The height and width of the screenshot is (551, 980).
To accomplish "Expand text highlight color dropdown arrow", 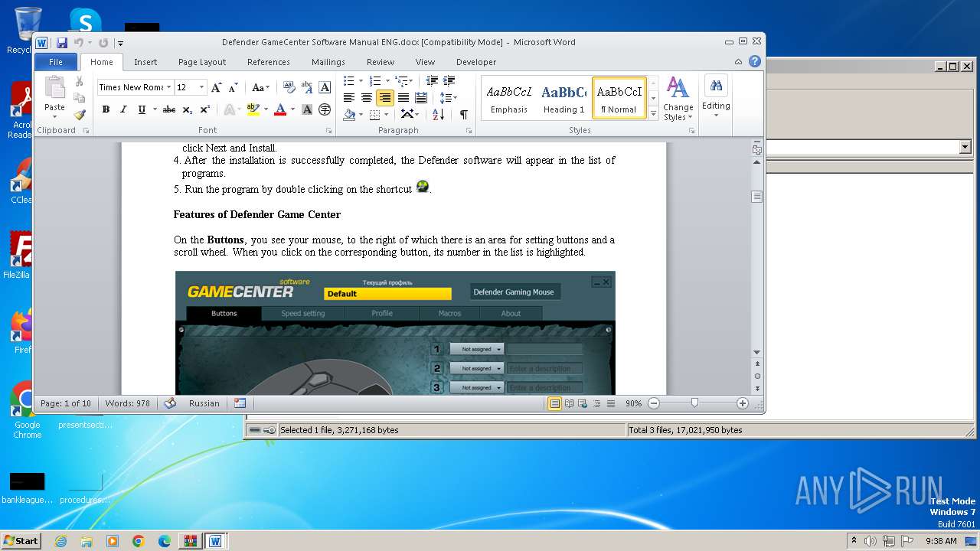I will tap(266, 109).
